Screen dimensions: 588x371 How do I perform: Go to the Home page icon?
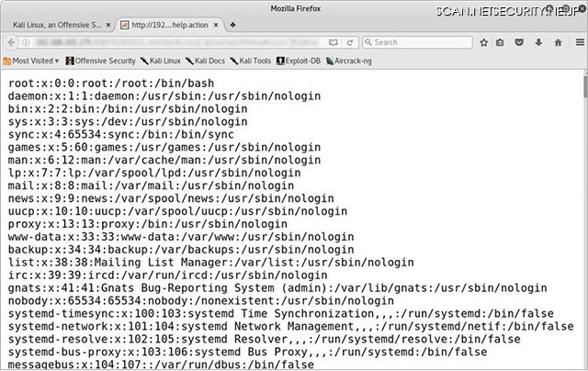tap(557, 42)
